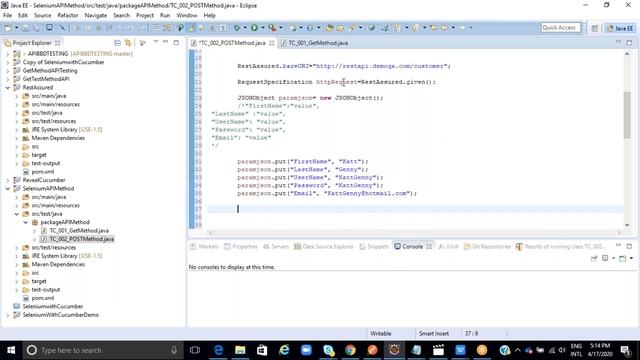Image resolution: width=640 pixels, height=360 pixels.
Task: Collapse the packageAPIMethod package node
Action: click(25, 222)
